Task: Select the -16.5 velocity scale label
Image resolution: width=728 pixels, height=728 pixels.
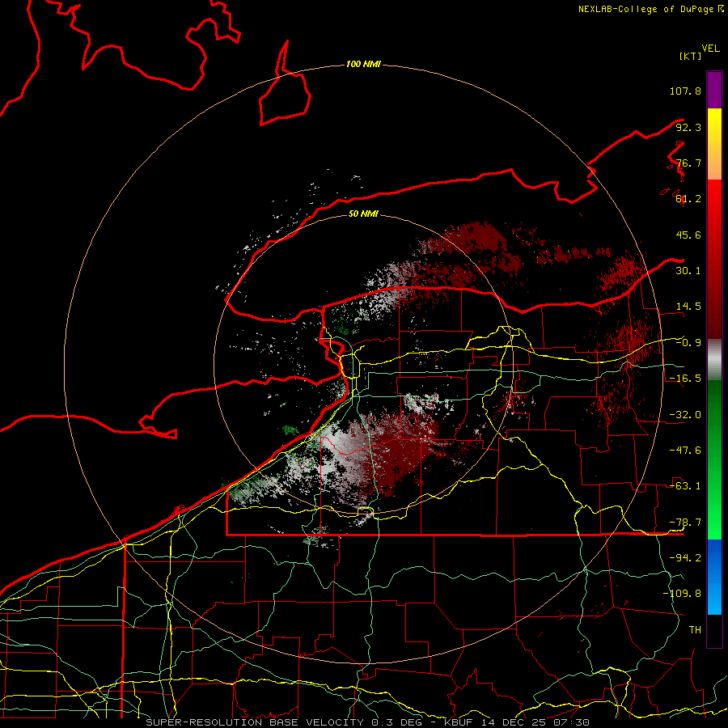Action: 685,379
